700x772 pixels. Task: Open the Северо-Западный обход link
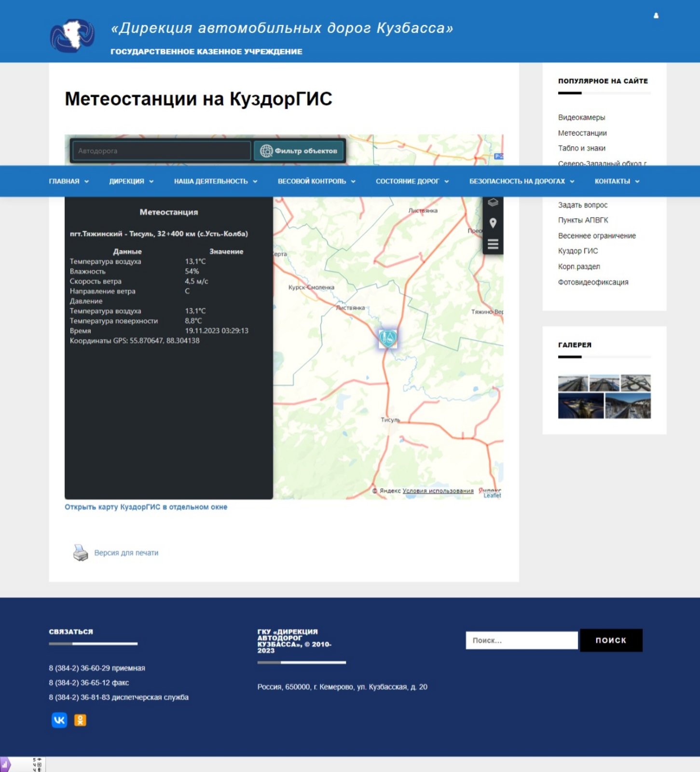603,163
